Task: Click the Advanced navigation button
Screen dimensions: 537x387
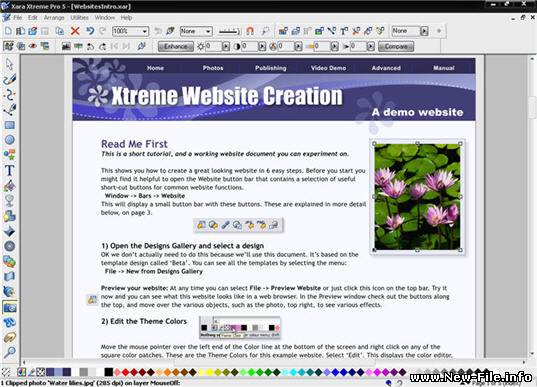Action: click(386, 68)
